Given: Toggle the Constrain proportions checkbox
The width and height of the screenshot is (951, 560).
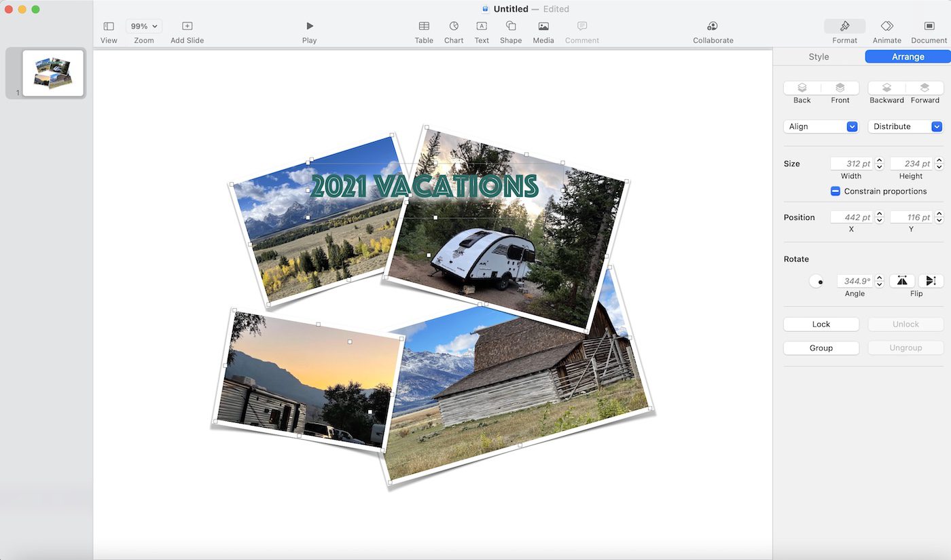Looking at the screenshot, I should [836, 191].
